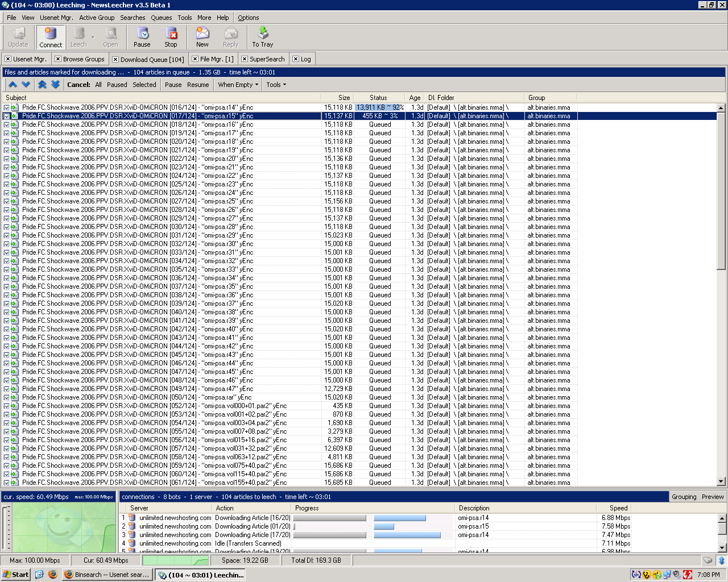The width and height of the screenshot is (728, 582).
Task: Click the blue arrows icon in status bar corner
Action: tap(721, 560)
